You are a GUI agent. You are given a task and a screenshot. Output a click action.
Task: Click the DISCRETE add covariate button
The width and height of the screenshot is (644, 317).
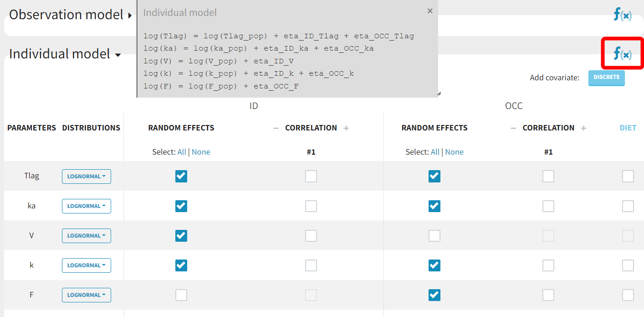(x=606, y=78)
